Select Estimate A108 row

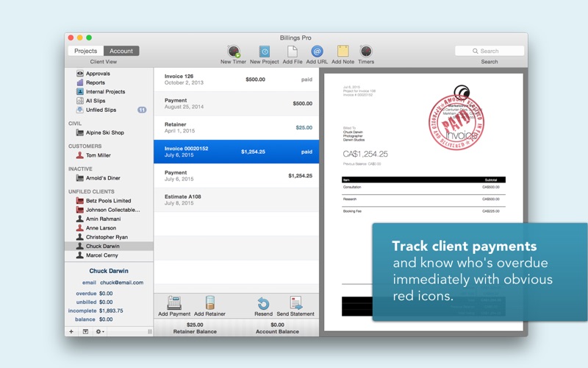(236, 199)
